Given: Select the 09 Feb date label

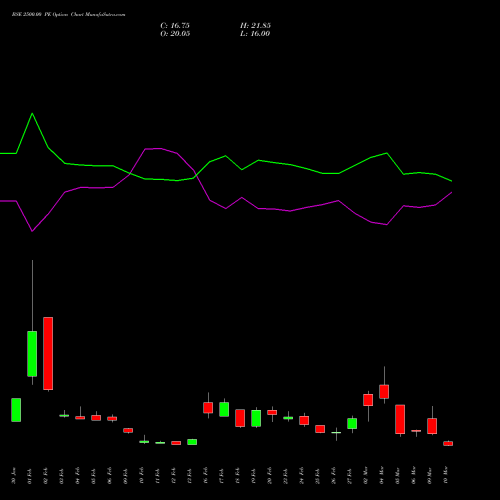Looking at the screenshot, I should click(126, 476).
